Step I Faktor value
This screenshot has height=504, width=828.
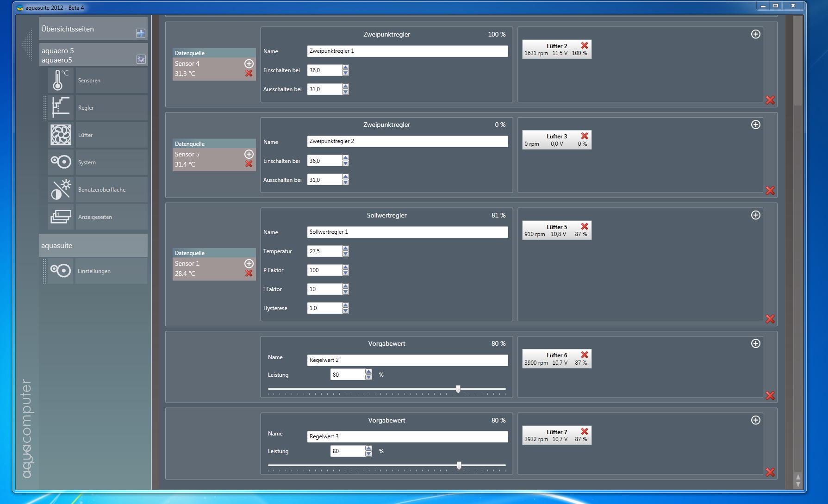tap(345, 289)
